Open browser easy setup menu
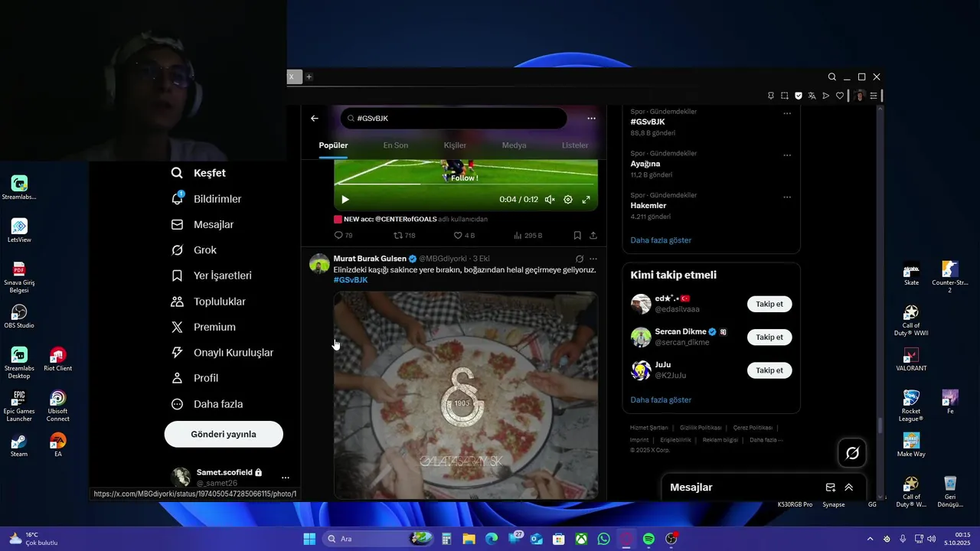980x551 pixels. pos(874,96)
